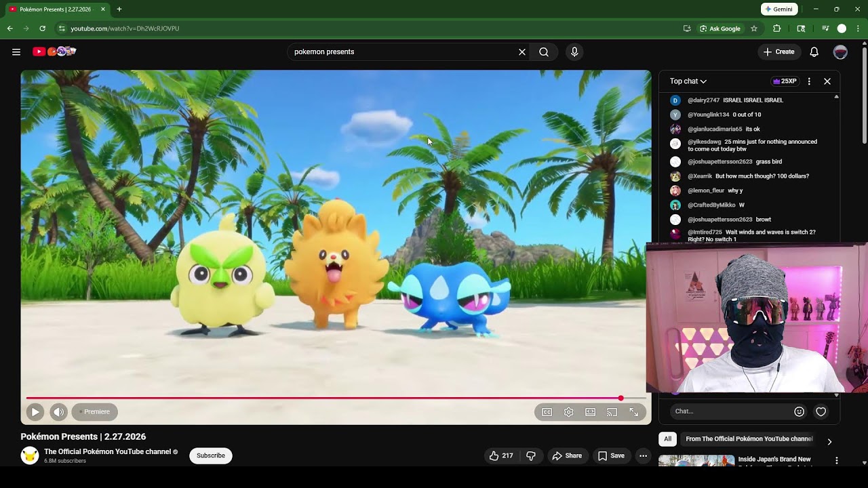The width and height of the screenshot is (868, 488).
Task: Open the Pokémon channel avatar
Action: [30, 455]
